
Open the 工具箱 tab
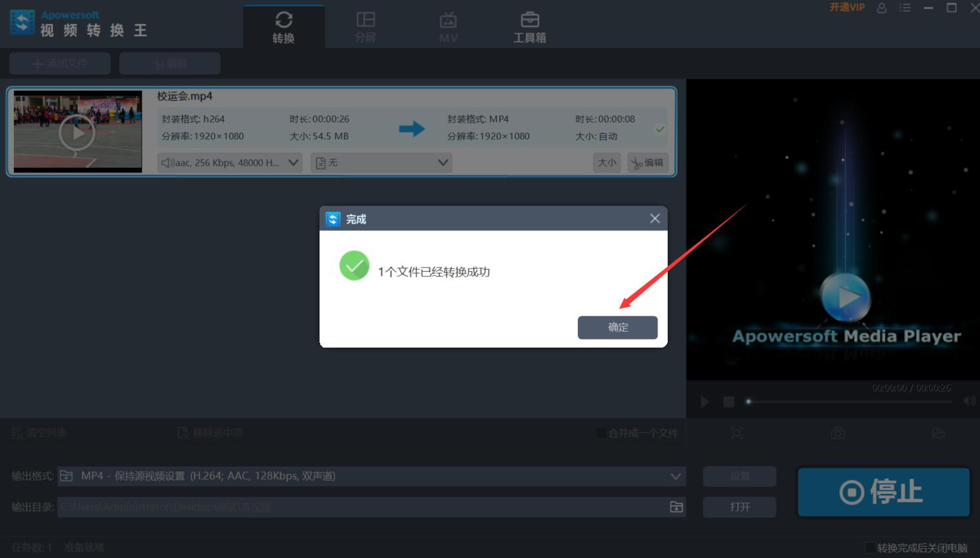pyautogui.click(x=530, y=28)
